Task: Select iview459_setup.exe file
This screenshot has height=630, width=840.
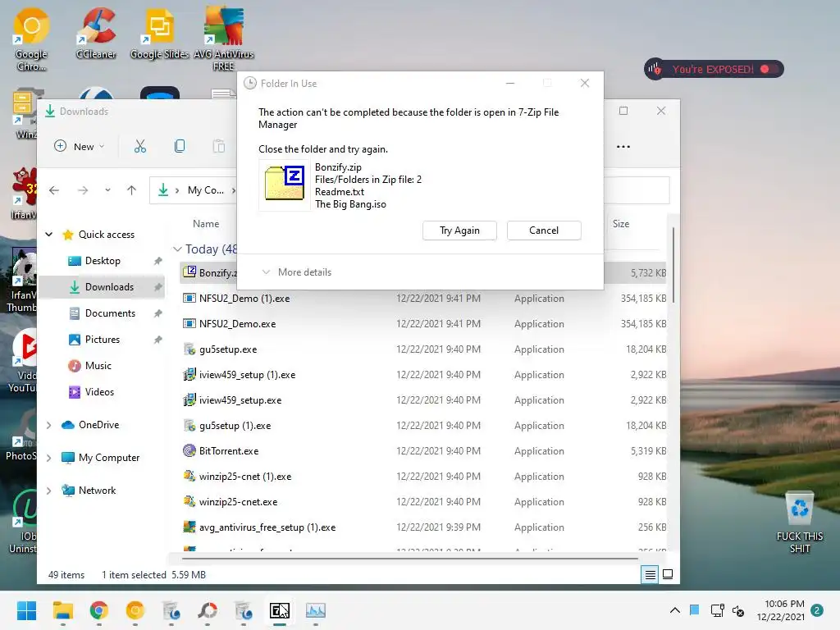Action: pos(423,400)
